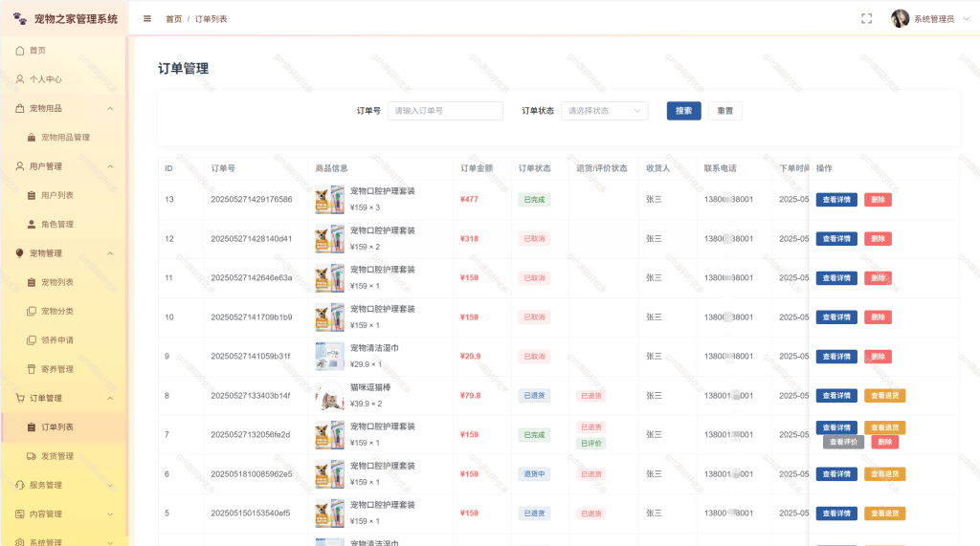Expand the 内容管理 menu group

[110, 514]
